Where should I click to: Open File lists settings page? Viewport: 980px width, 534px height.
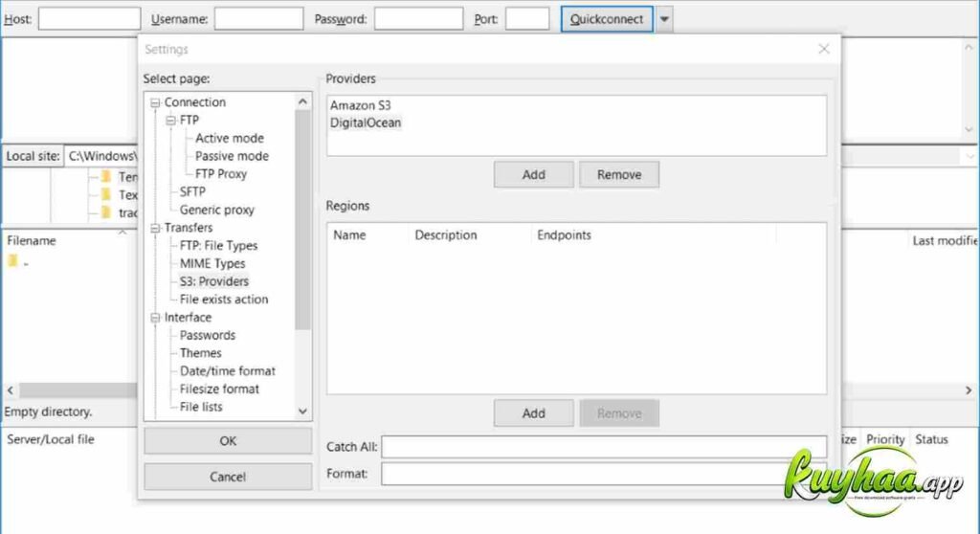coord(201,407)
